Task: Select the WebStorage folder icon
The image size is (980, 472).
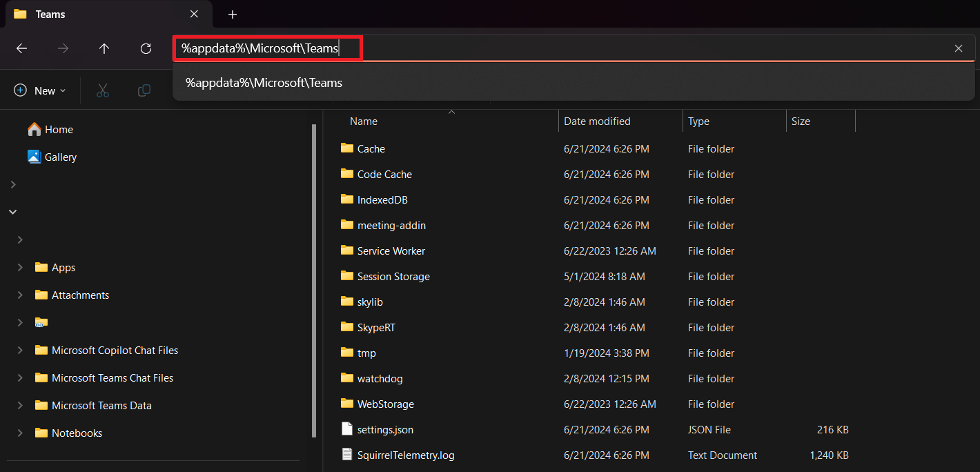Action: click(x=347, y=404)
